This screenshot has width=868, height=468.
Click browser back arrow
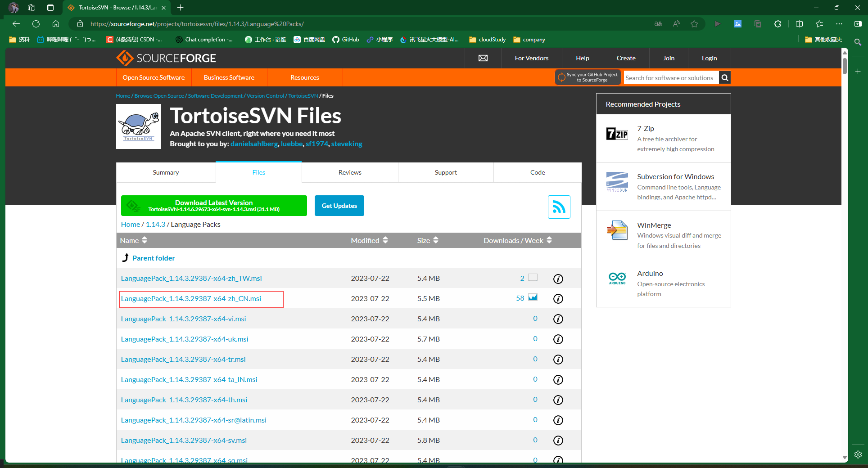(16, 24)
